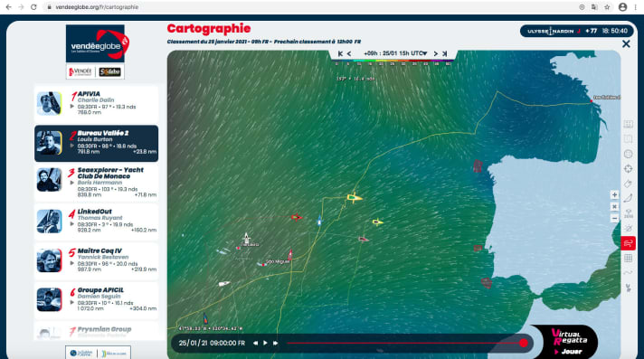The height and width of the screenshot is (359, 644).
Task: Toggle the tag labels map tool
Action: [628, 184]
